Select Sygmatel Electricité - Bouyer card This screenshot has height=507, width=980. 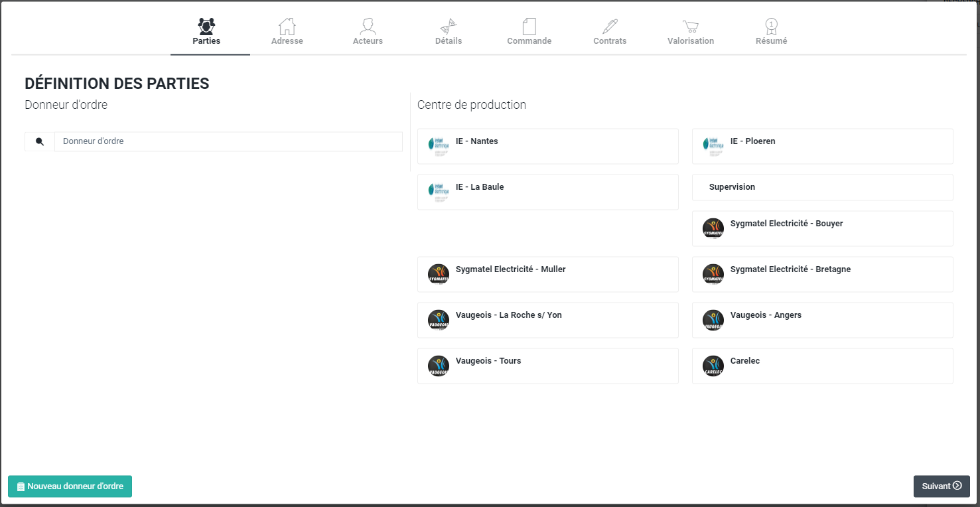(x=822, y=228)
